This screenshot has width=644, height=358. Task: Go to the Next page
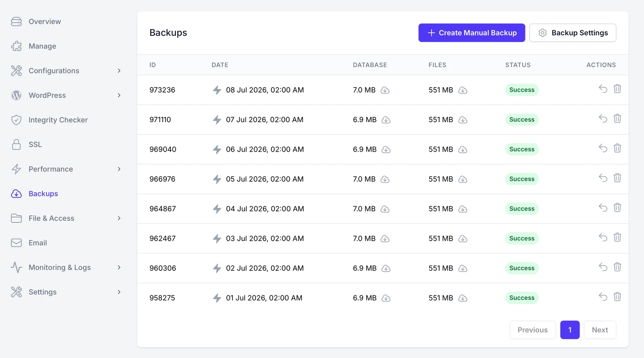600,330
